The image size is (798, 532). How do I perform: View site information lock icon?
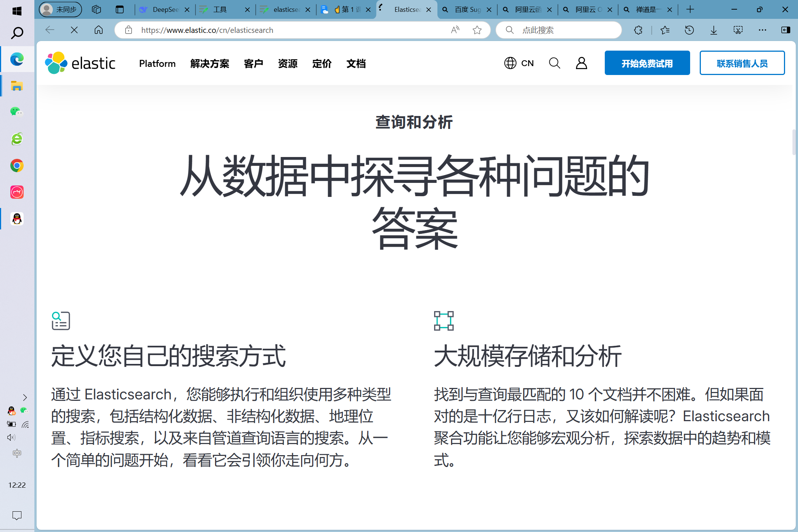[128, 30]
